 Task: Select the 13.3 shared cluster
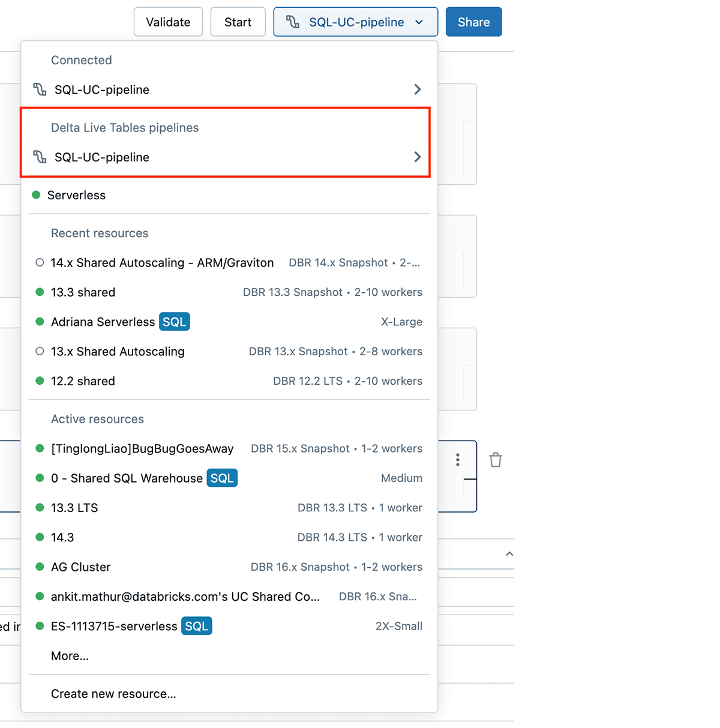[x=83, y=292]
